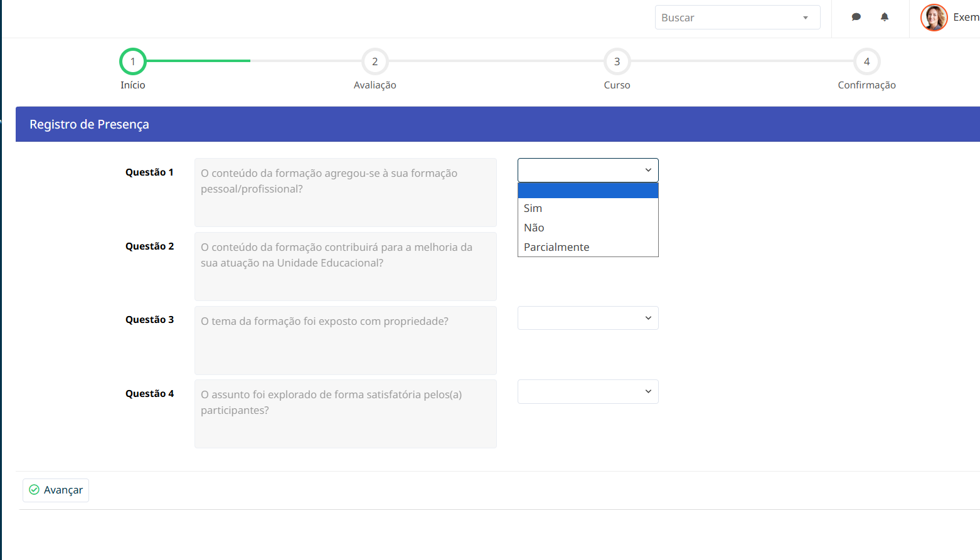980x560 pixels.
Task: Open the Questão 4 answer dropdown
Action: [588, 391]
